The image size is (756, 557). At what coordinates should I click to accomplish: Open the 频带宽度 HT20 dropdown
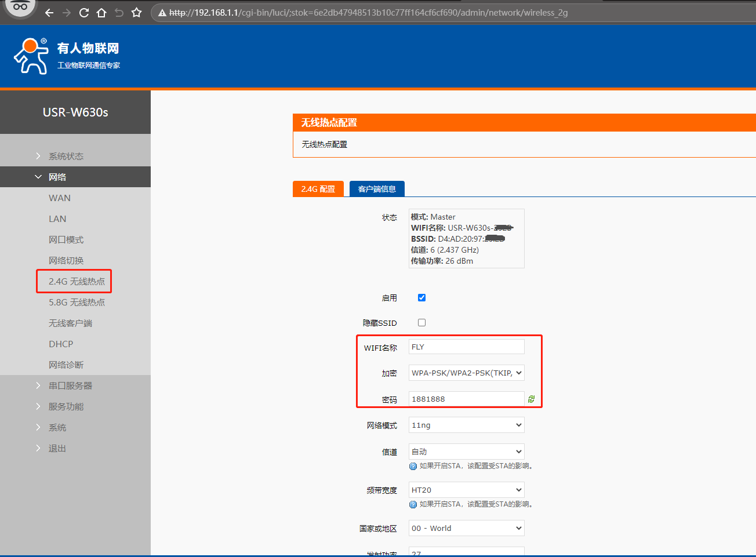tap(466, 490)
